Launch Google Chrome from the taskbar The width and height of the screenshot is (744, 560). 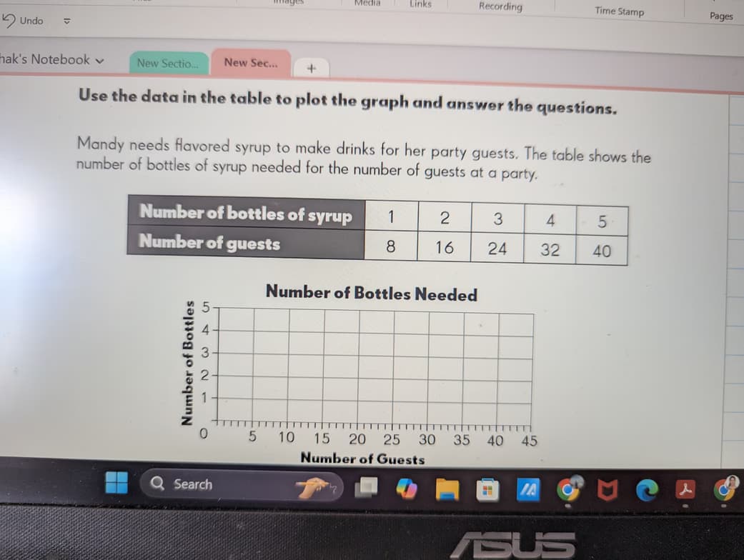[x=568, y=484]
